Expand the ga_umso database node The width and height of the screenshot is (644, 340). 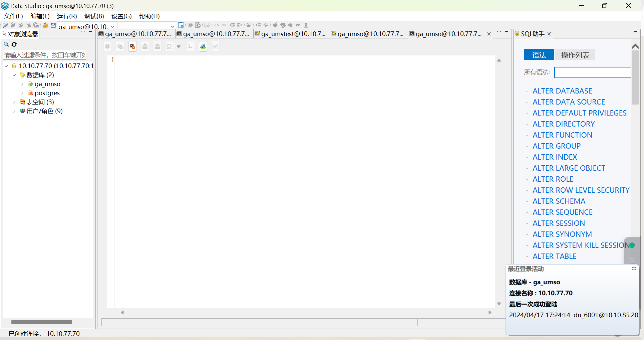tap(22, 84)
